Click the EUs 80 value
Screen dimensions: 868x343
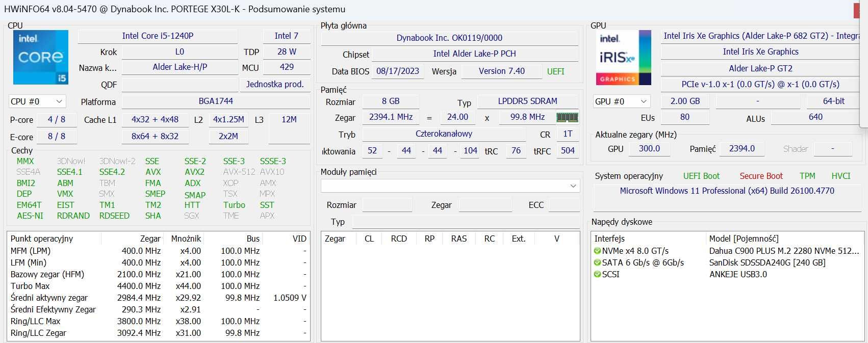pos(685,117)
